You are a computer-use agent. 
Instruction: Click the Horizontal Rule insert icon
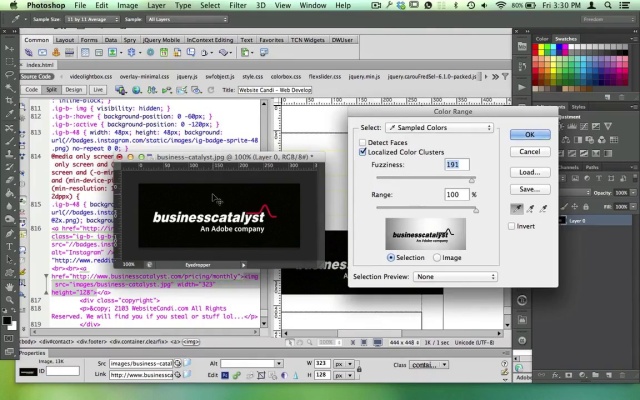[x=69, y=52]
